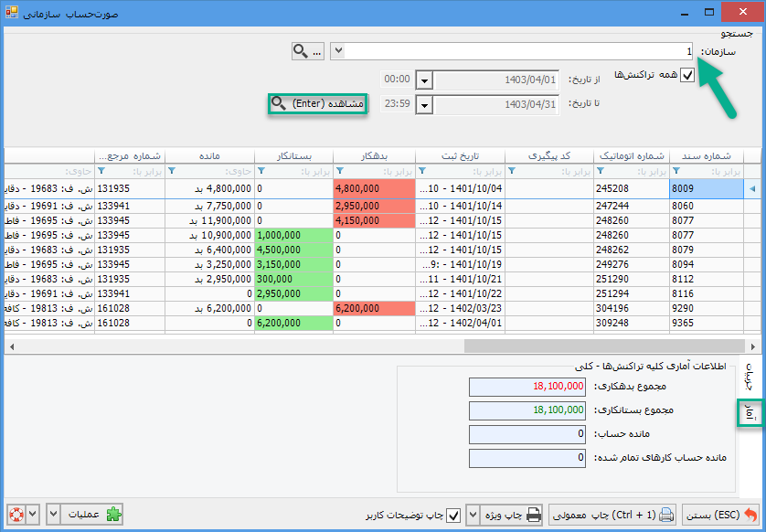766x532 pixels.
Task: Toggle چاپ توضیحات کاربر checkbox
Action: 453,516
